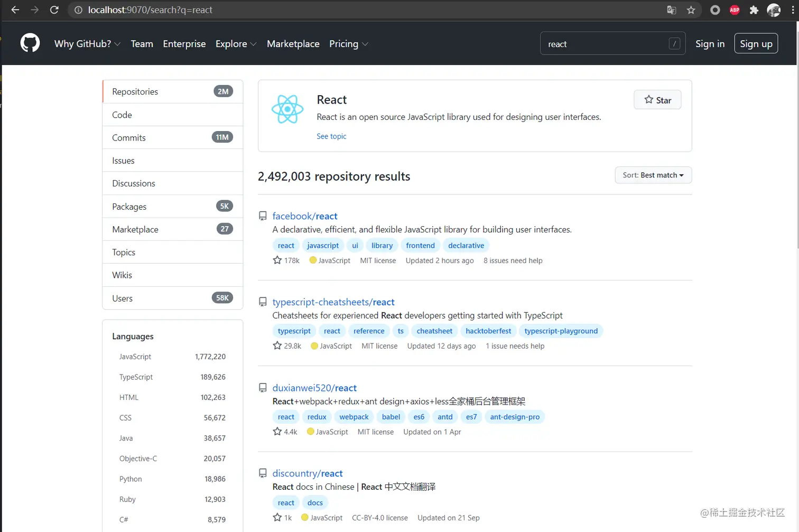This screenshot has height=532, width=799.
Task: Focus the GitHub search field containing 'react'
Action: click(613, 44)
